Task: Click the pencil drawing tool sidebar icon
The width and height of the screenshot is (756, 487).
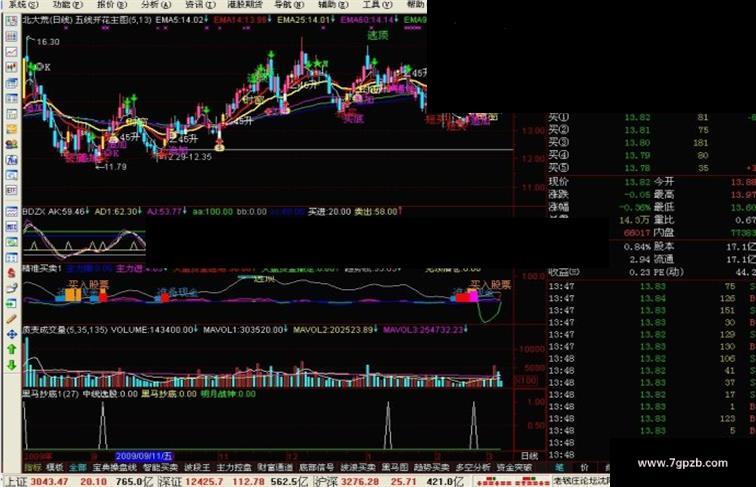Action: (12, 319)
